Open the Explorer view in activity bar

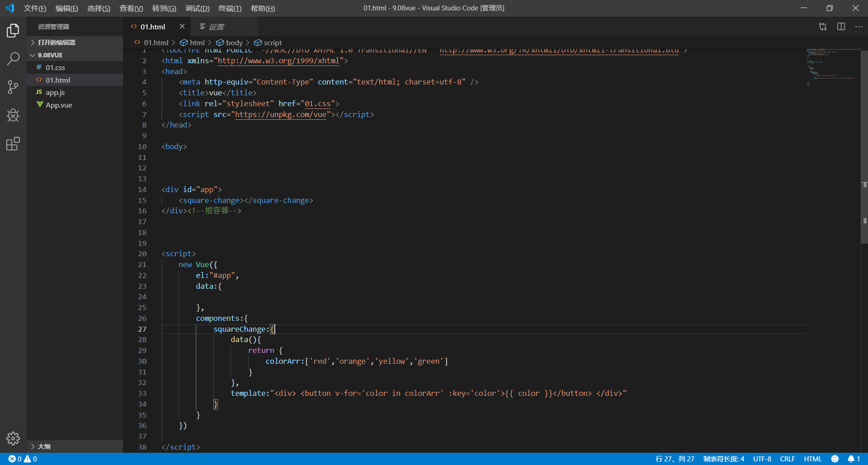(13, 31)
